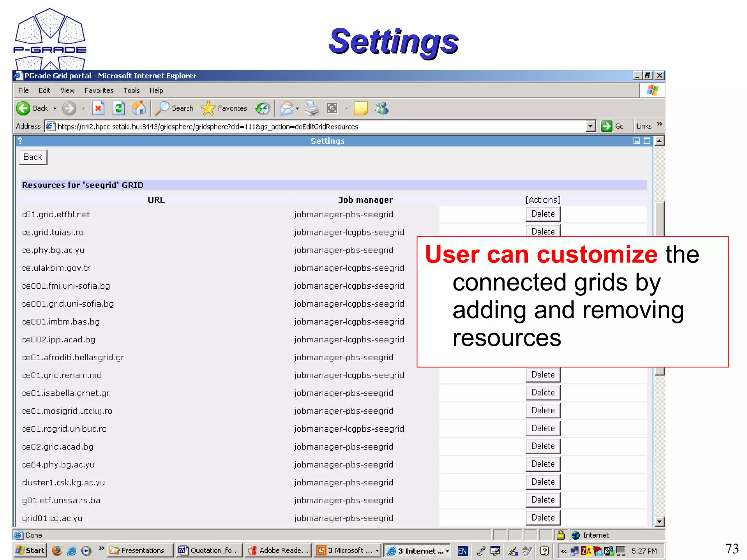Click the green Go arrow button
This screenshot has height=560, width=747.
coord(607,126)
